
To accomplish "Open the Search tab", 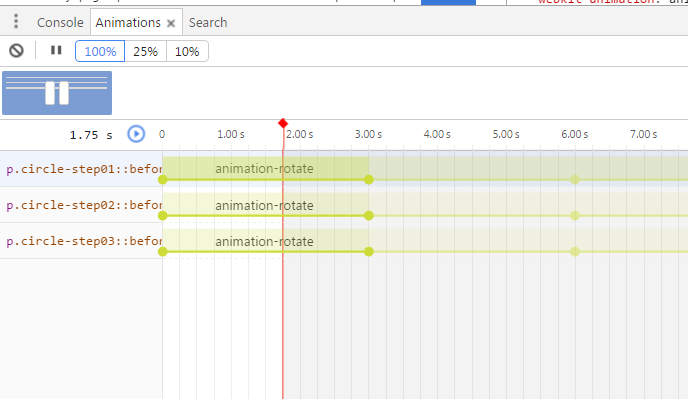I will click(x=208, y=22).
